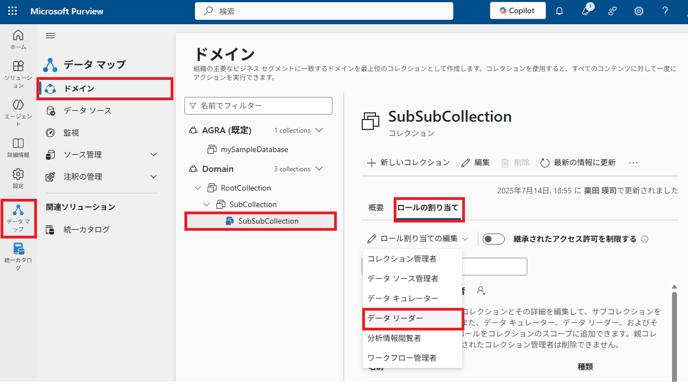Go to ホーム in left rail
688x385 pixels.
point(18,39)
